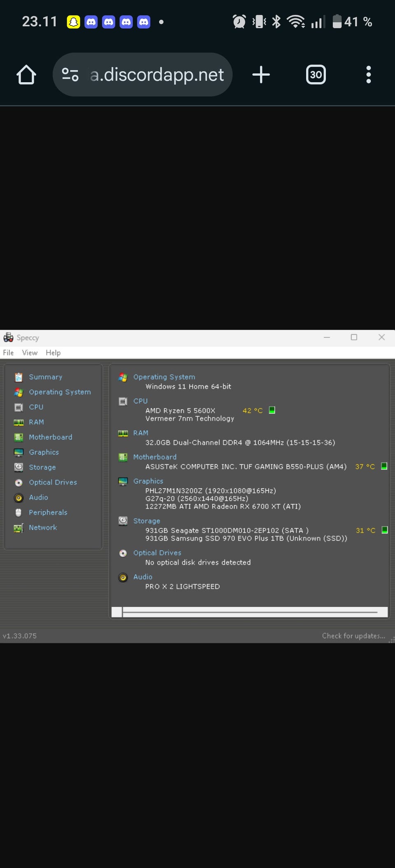395x868 pixels.
Task: Open the View menu
Action: 30,353
